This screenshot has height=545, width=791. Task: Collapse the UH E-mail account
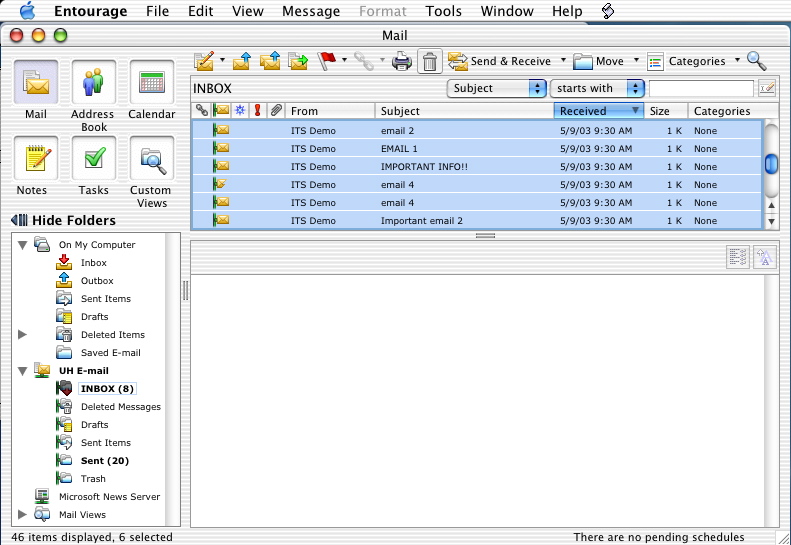22,371
